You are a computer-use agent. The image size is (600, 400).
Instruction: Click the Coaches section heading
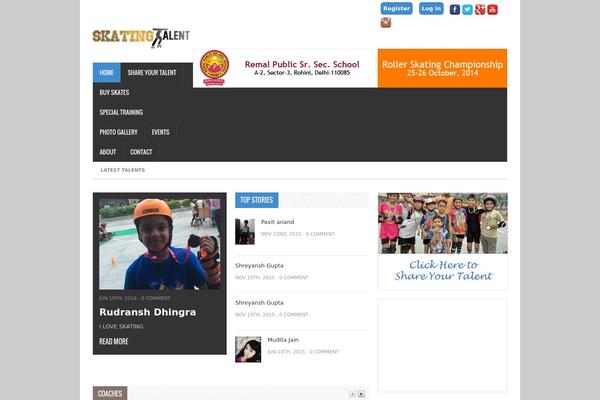tap(110, 393)
